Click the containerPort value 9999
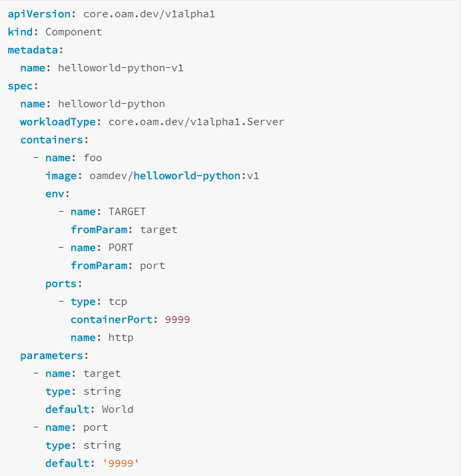 [x=177, y=320]
